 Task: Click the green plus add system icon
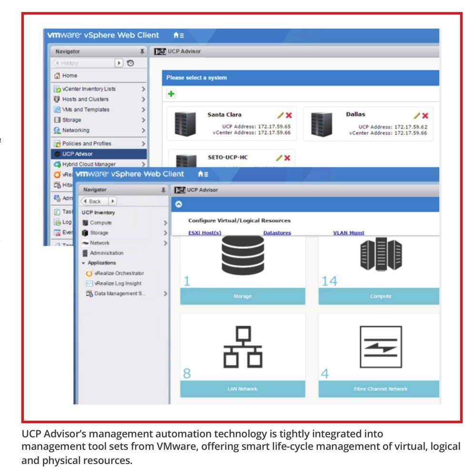coord(171,94)
